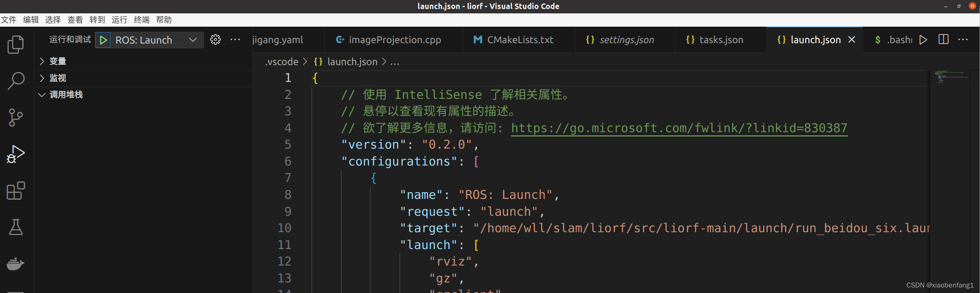The width and height of the screenshot is (980, 293).
Task: Open editor more actions ellipsis
Action: pos(963,40)
